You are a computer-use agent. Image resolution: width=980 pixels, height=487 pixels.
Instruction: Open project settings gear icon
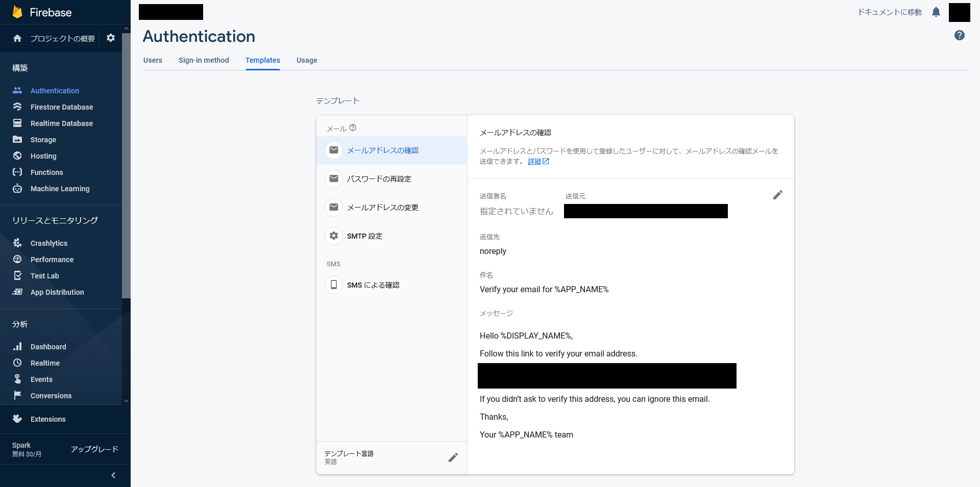pos(111,38)
